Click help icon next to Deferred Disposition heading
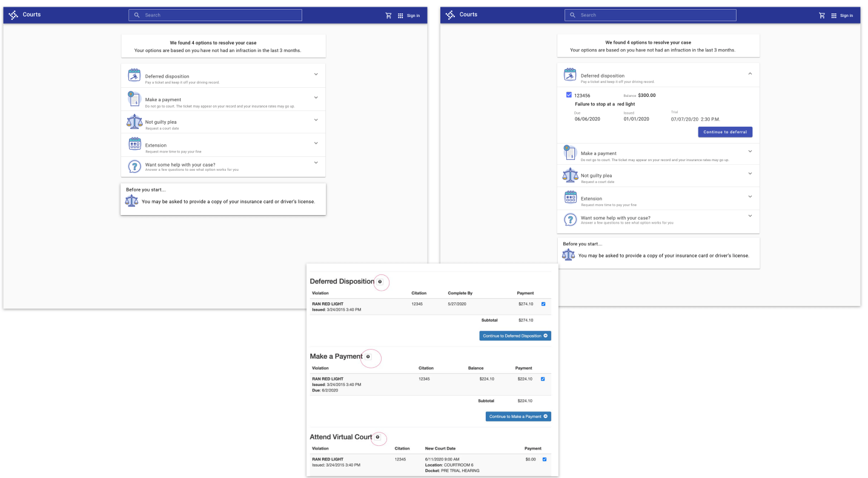Screen dimensions: 868x478 click(380, 282)
